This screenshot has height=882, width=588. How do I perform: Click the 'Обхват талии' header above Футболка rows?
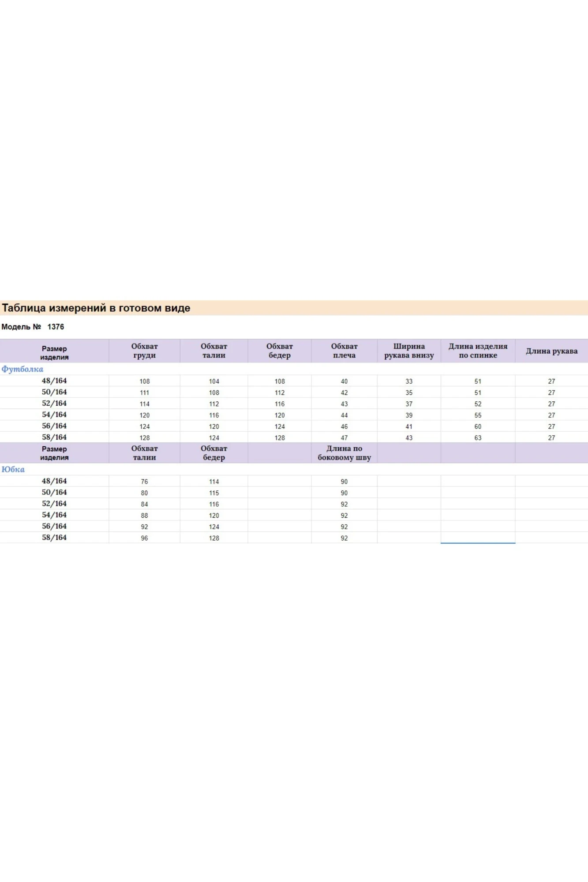(214, 351)
